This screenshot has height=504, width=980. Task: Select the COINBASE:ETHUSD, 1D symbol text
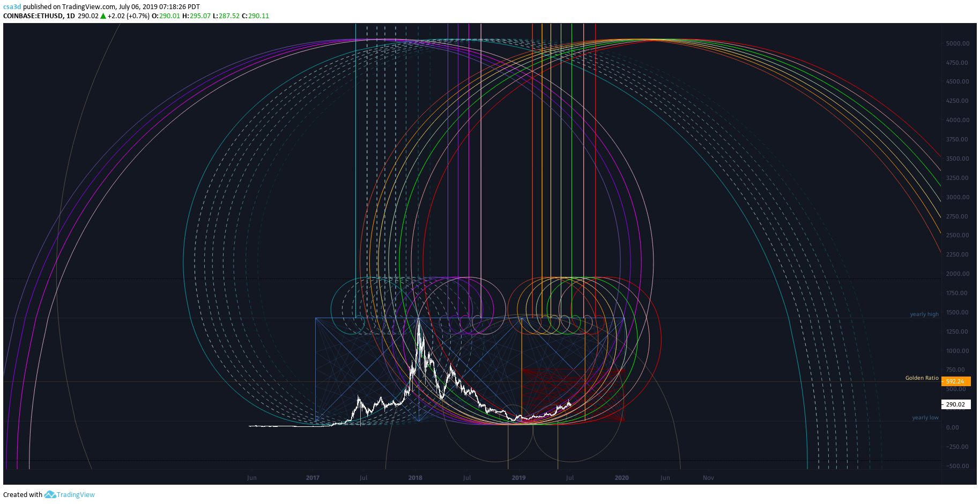click(x=39, y=16)
